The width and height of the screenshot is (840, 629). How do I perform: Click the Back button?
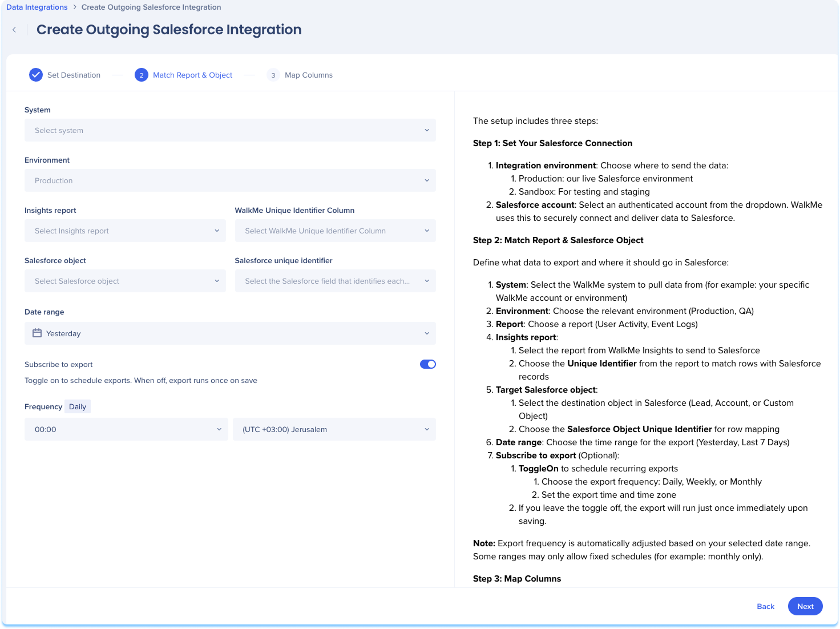[x=765, y=606]
